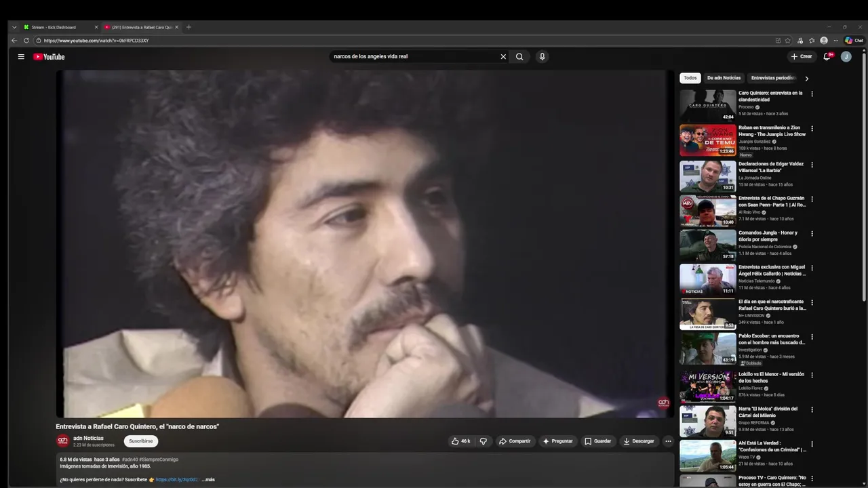Open the account avatar menu
Screen dimensions: 868x488
point(846,57)
